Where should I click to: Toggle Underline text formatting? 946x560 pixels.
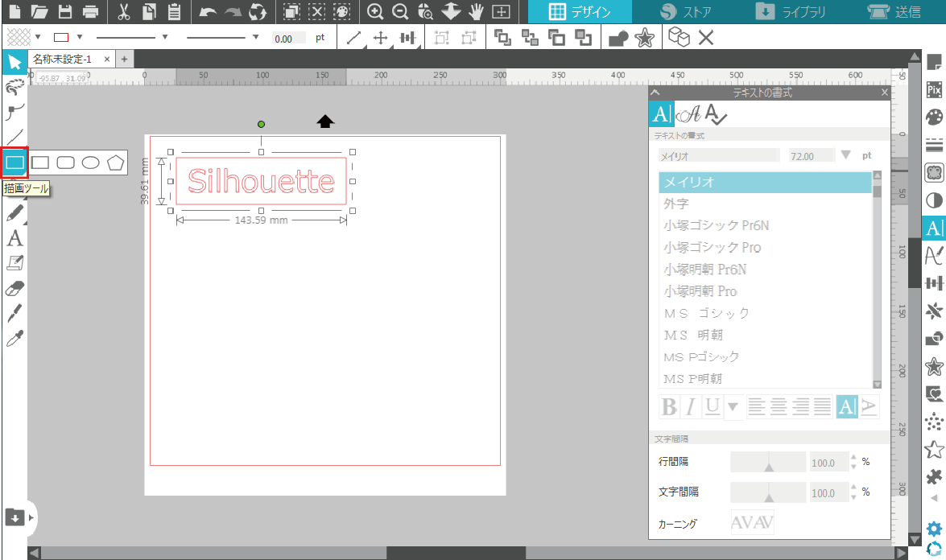pos(712,407)
